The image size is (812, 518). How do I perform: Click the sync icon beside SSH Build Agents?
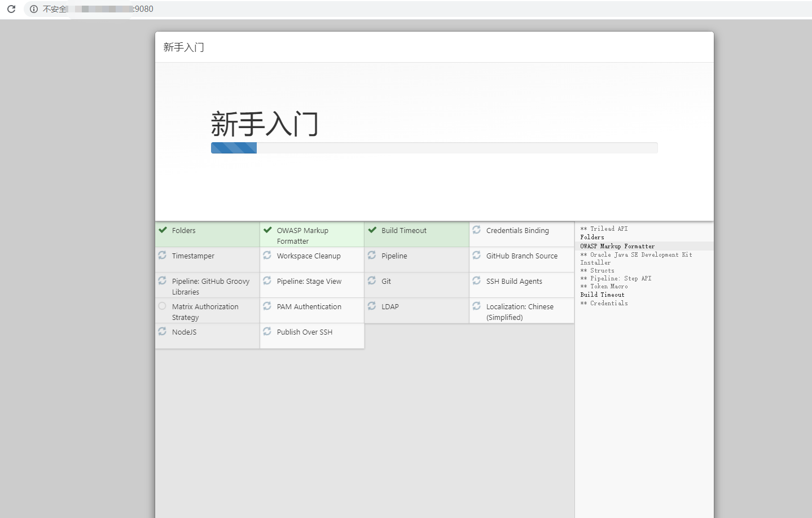[477, 280]
